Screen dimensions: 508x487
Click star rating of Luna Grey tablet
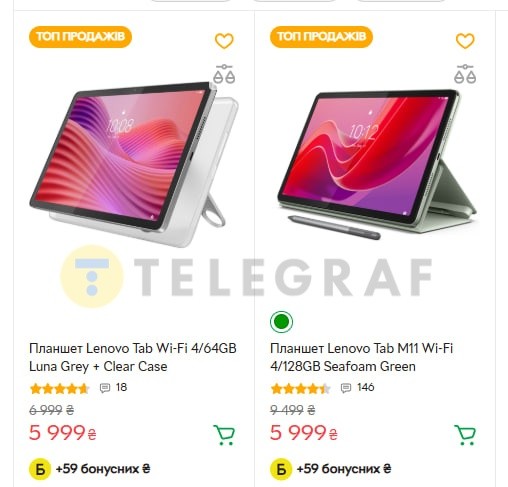[x=59, y=388]
